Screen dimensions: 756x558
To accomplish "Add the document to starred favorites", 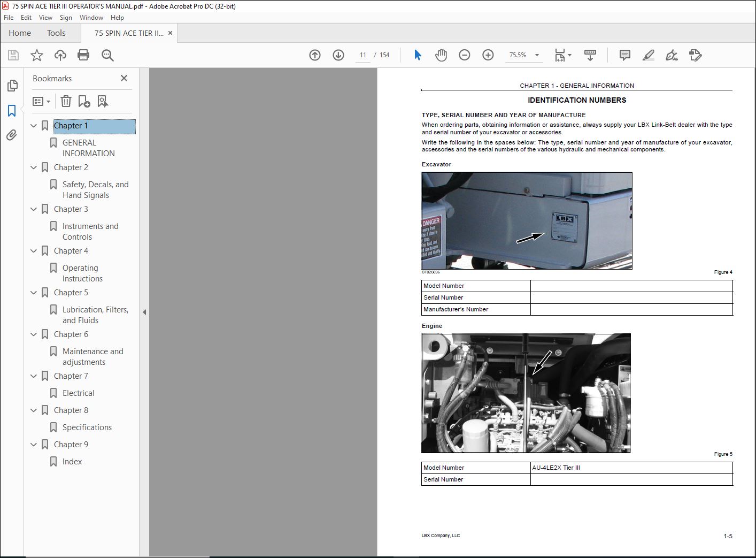I will coord(37,55).
